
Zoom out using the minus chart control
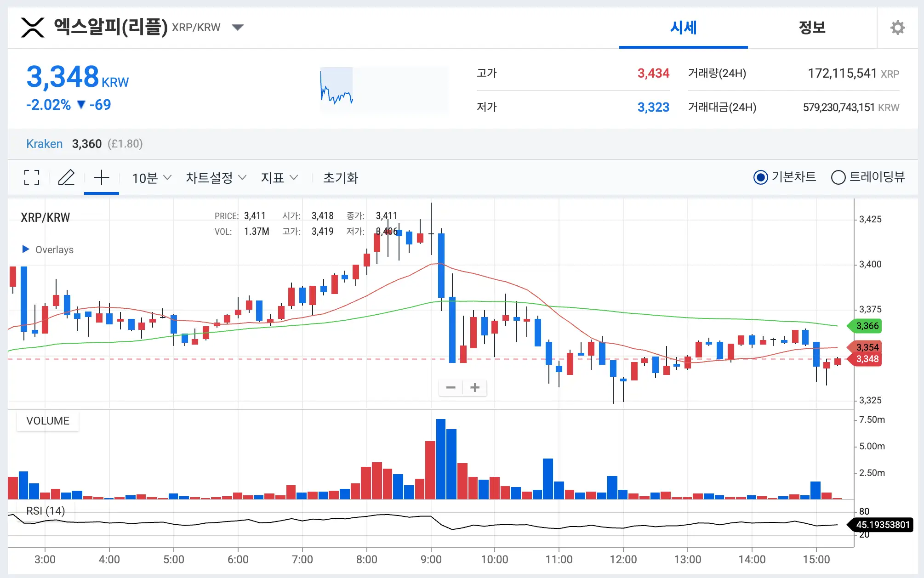[x=451, y=387]
